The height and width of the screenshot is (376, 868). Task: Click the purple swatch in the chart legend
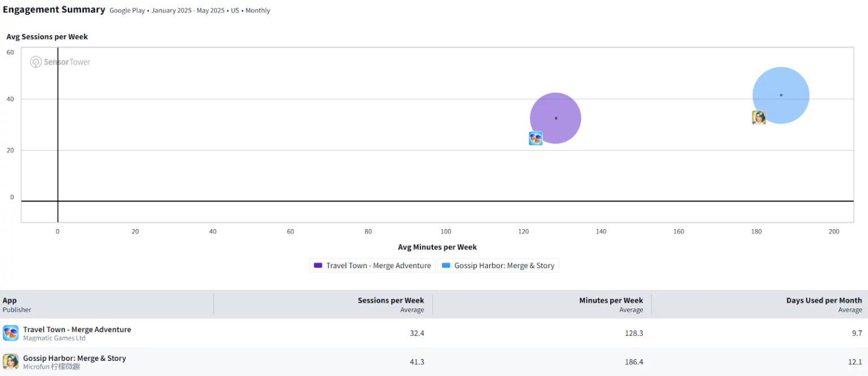pos(318,266)
